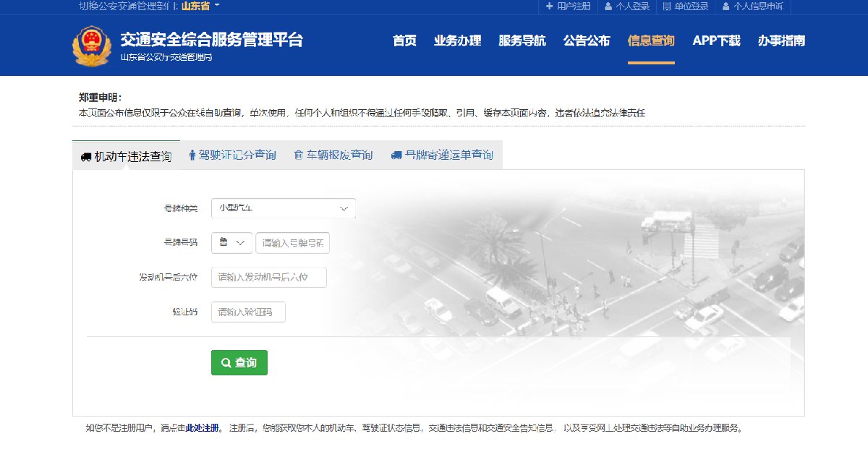Screen dimensions: 868x465
Task: Click the plus icon beside 用户注册
Action: 550,7
